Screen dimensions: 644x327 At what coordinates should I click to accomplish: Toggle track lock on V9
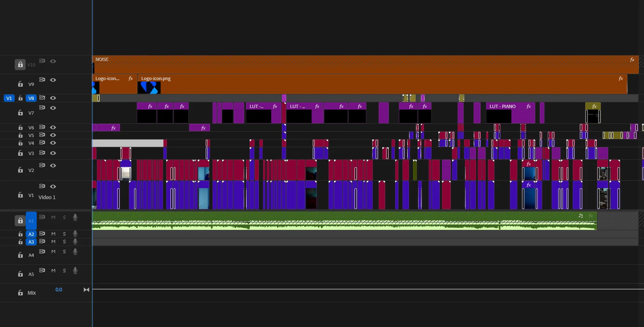(x=20, y=84)
